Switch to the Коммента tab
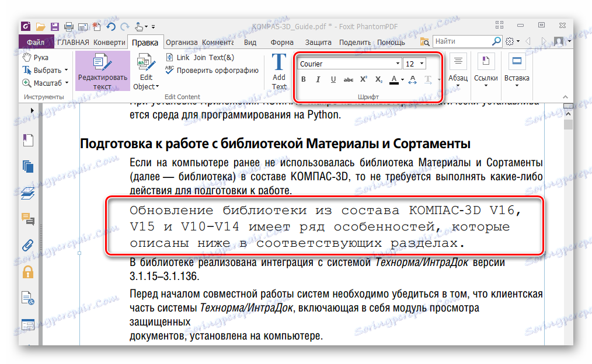The width and height of the screenshot is (592, 364). click(218, 42)
